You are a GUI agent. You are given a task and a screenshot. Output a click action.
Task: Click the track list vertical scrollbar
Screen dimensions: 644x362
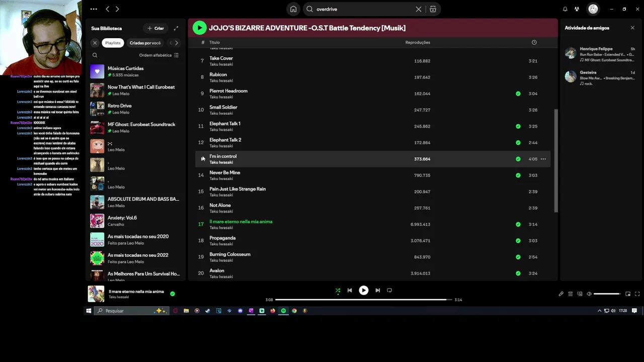(556, 161)
